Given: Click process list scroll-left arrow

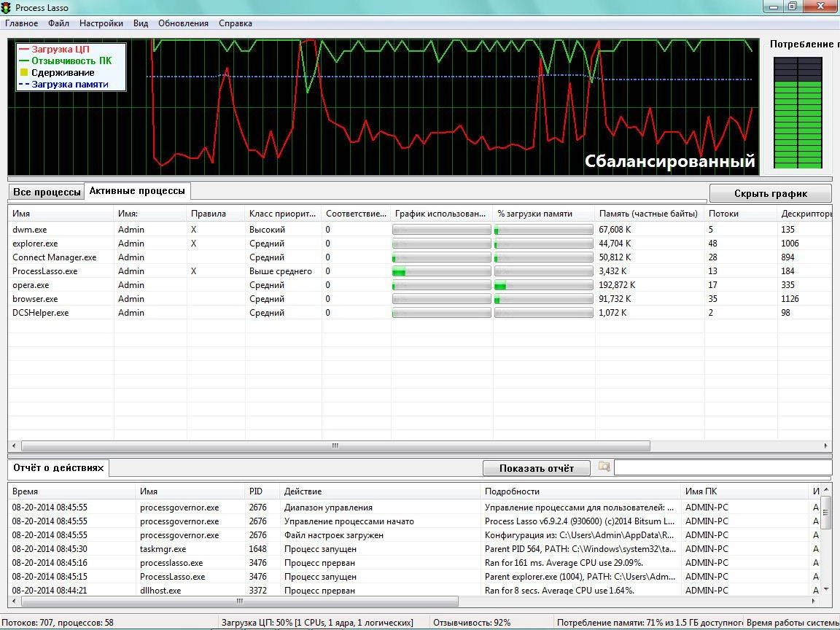Looking at the screenshot, I should [14, 446].
